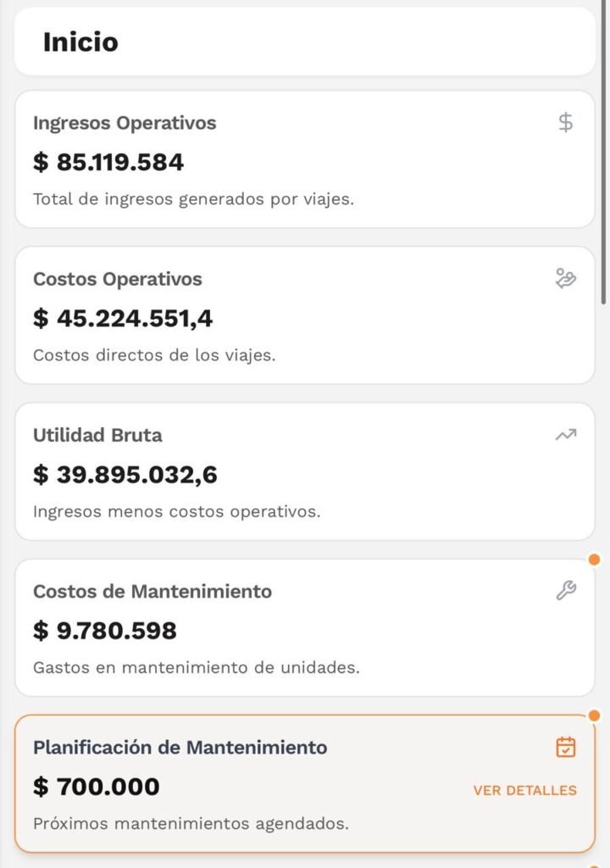Click the dollar sign icon on Ingresos Operativos

pos(566,123)
